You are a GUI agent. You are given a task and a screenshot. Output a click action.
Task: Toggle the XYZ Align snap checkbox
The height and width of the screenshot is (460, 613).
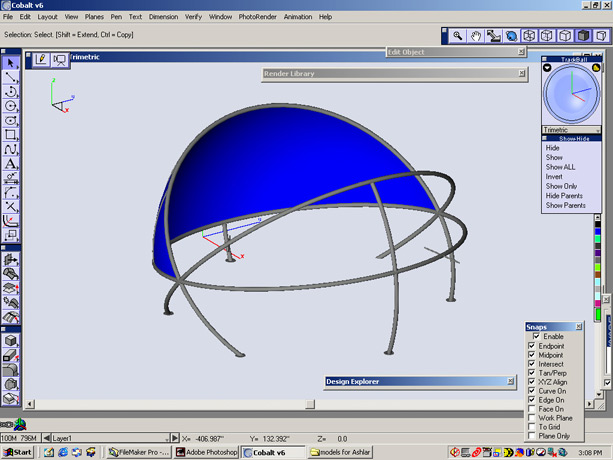click(x=532, y=382)
